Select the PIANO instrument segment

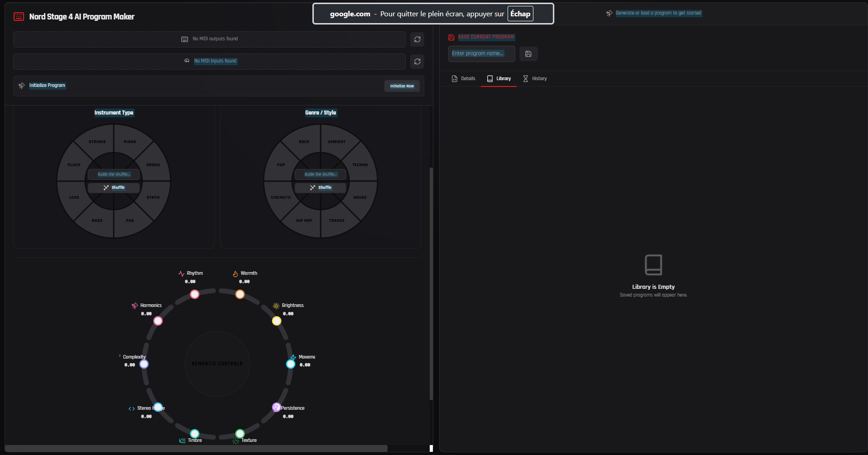tap(130, 142)
